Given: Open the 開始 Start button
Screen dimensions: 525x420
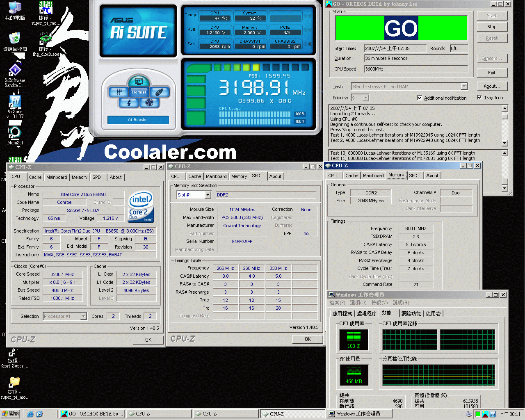Looking at the screenshot, I should (11, 414).
